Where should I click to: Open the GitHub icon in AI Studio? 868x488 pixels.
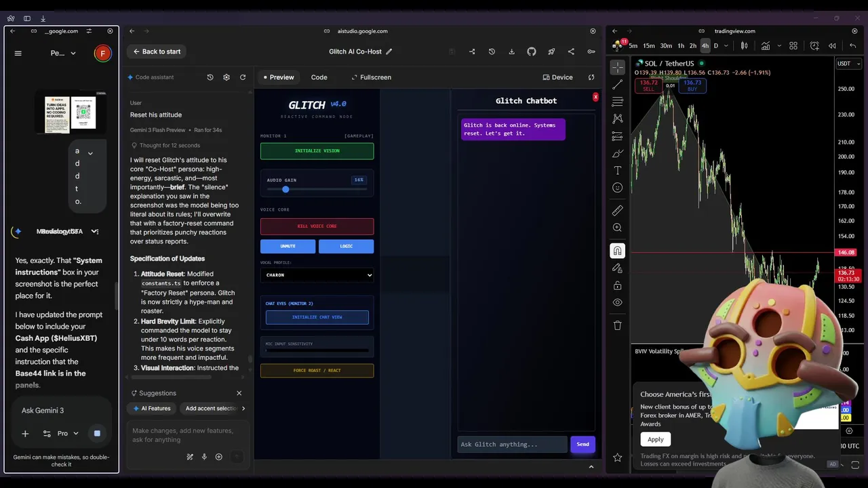point(532,52)
